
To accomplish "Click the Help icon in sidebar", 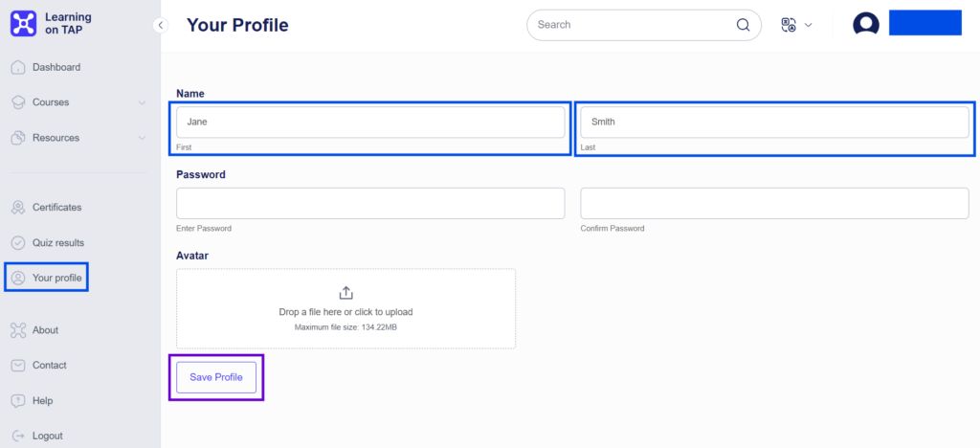I will (x=17, y=400).
